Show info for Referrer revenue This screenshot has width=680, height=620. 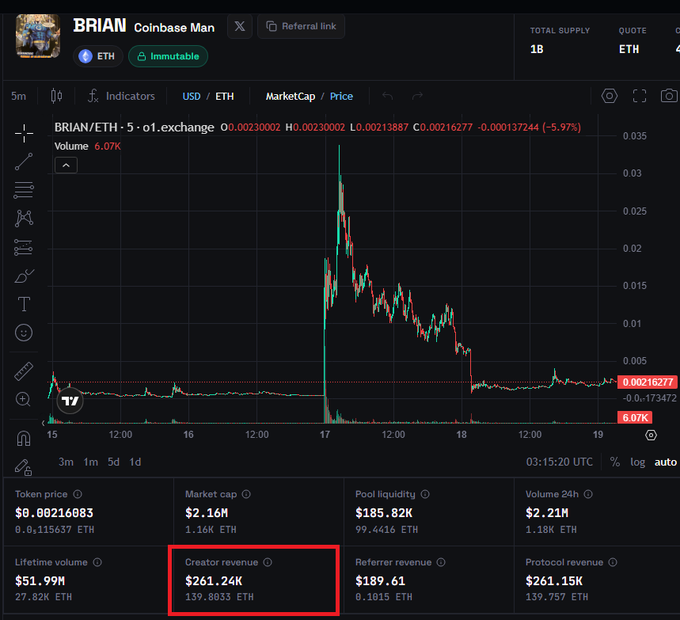tap(441, 562)
